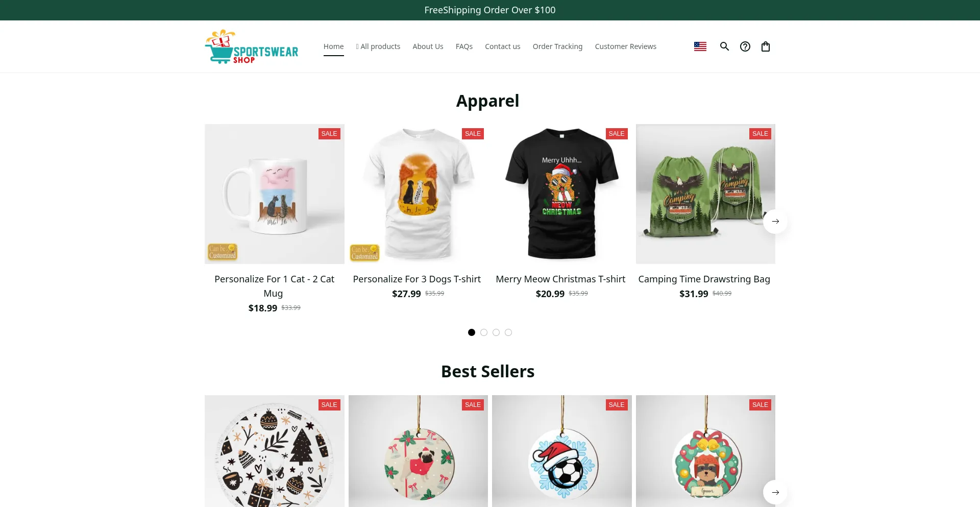Advance Apparel carousel with right arrow
Screen dimensions: 980x507
point(775,221)
